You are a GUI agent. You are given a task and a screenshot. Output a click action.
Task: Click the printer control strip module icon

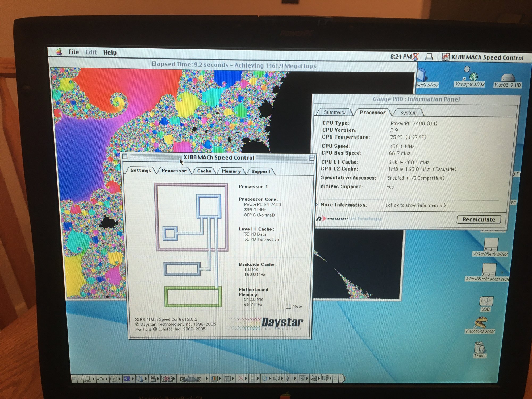click(x=253, y=378)
